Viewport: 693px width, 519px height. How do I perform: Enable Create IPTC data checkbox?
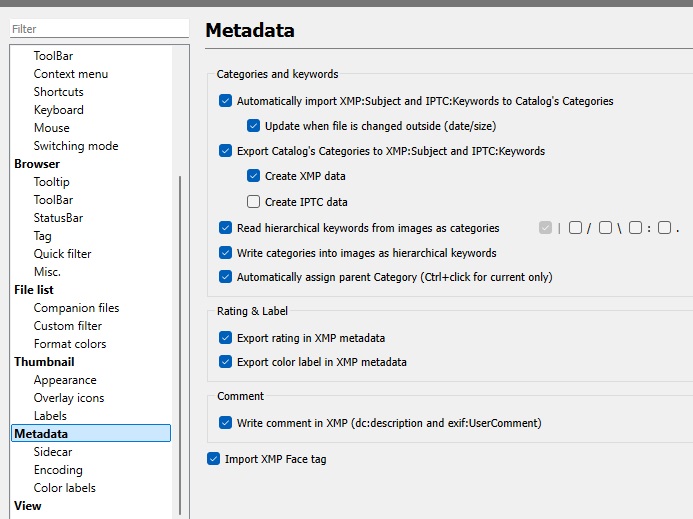[x=253, y=202]
